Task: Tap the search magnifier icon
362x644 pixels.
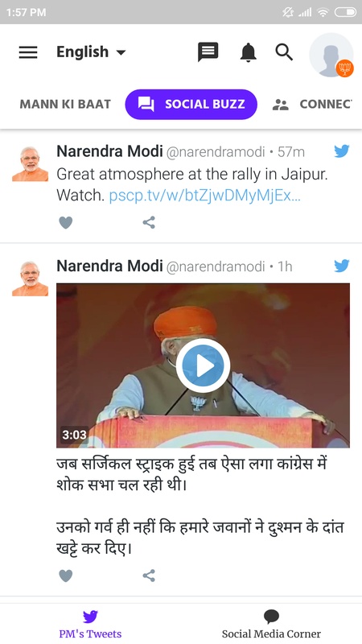Action: point(284,52)
